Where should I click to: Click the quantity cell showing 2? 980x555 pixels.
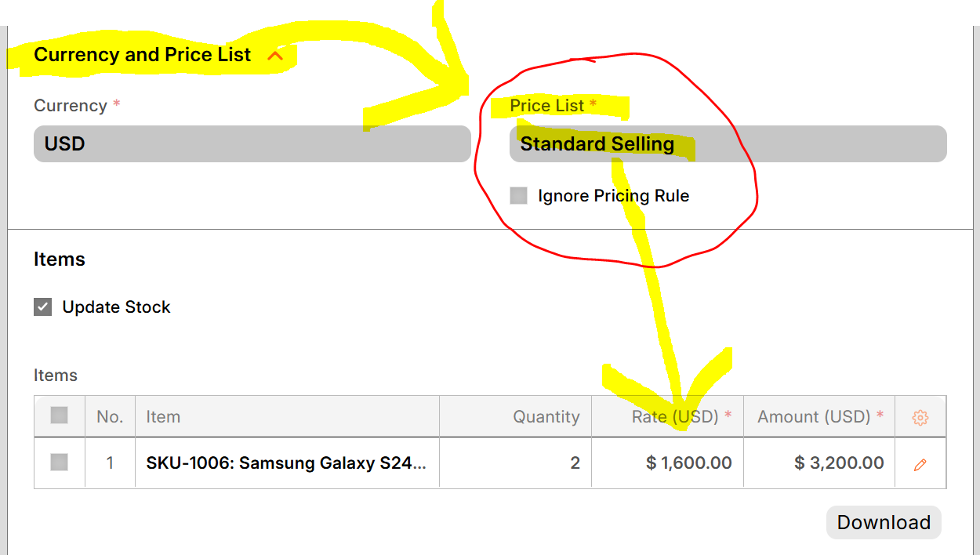click(515, 463)
